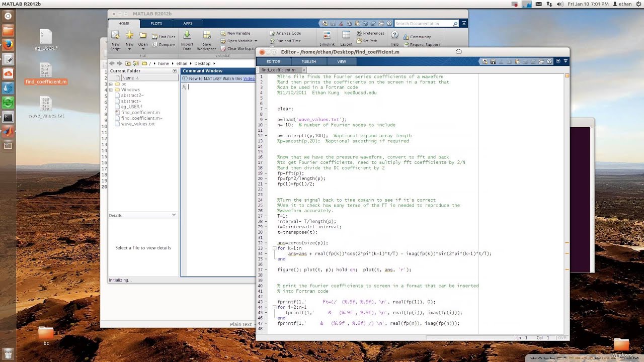This screenshot has width=644, height=362.
Task: Open the Editor actions circular dropdown button
Action: tap(558, 61)
